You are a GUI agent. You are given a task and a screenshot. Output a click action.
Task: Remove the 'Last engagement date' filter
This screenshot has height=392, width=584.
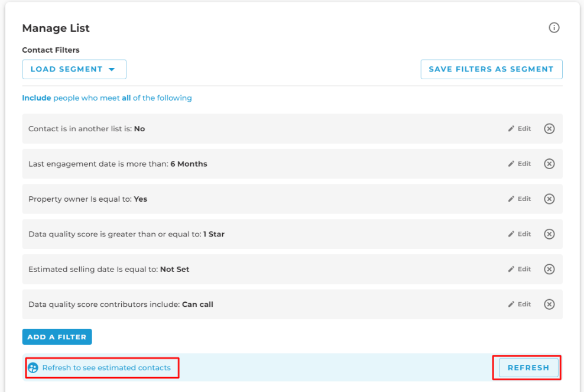(549, 164)
